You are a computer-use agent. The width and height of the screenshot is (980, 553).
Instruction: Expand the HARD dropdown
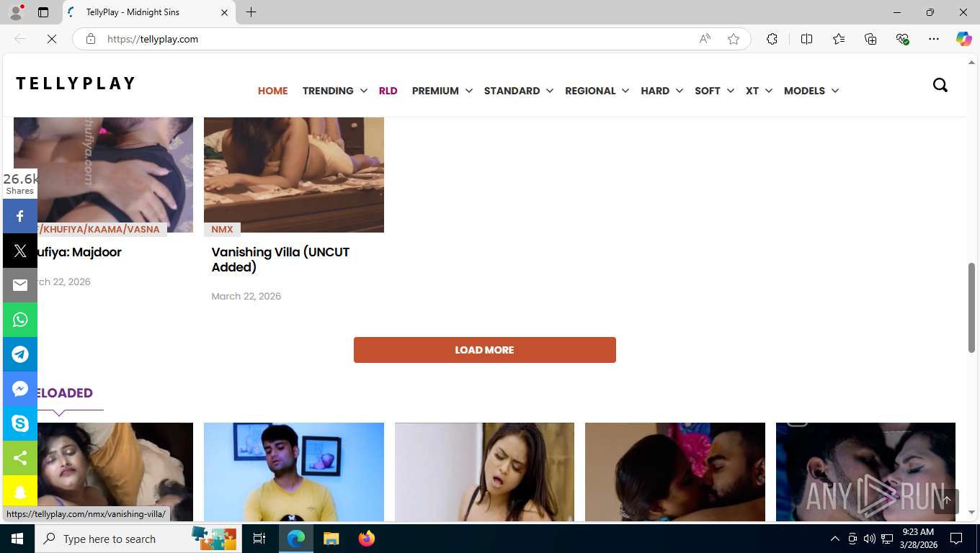tap(679, 91)
